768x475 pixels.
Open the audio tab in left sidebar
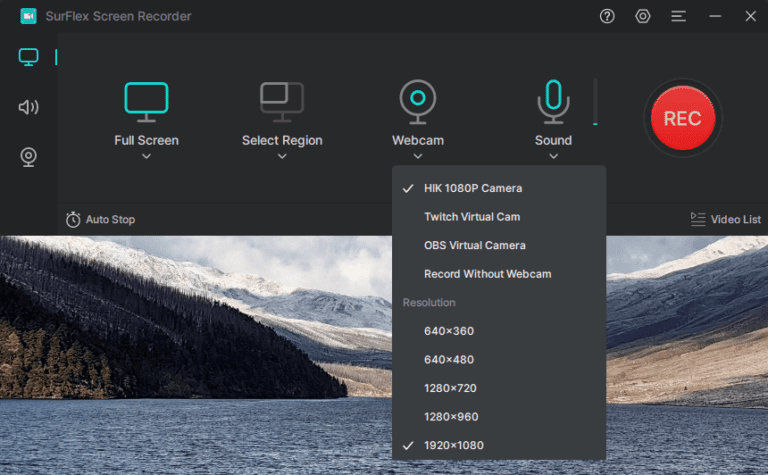[x=29, y=107]
